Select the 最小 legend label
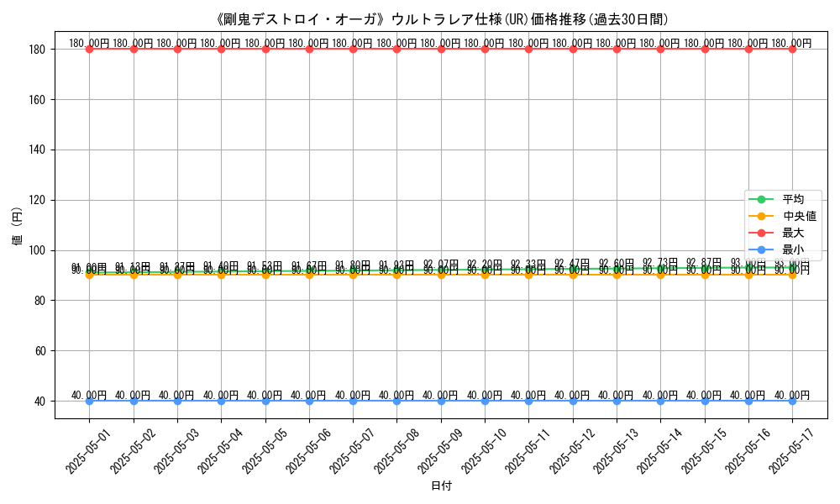The width and height of the screenshot is (840, 504). click(x=793, y=249)
